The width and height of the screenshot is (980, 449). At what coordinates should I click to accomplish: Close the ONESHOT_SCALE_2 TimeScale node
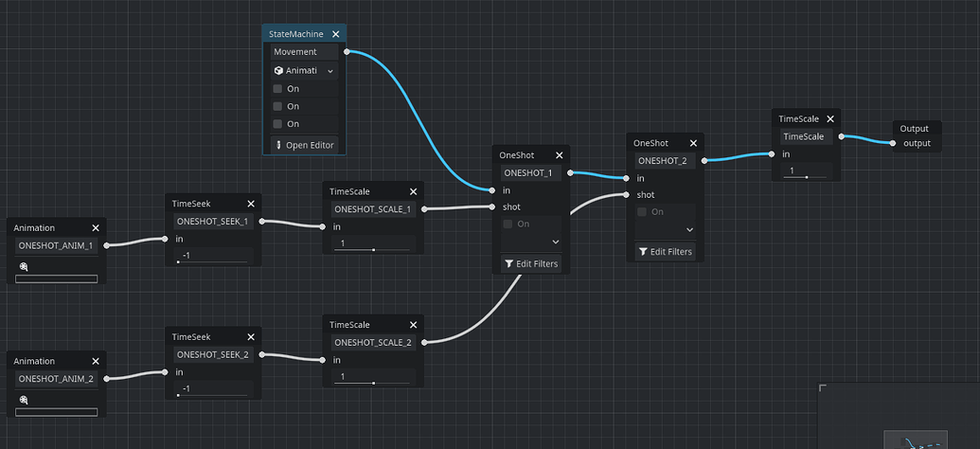(413, 325)
